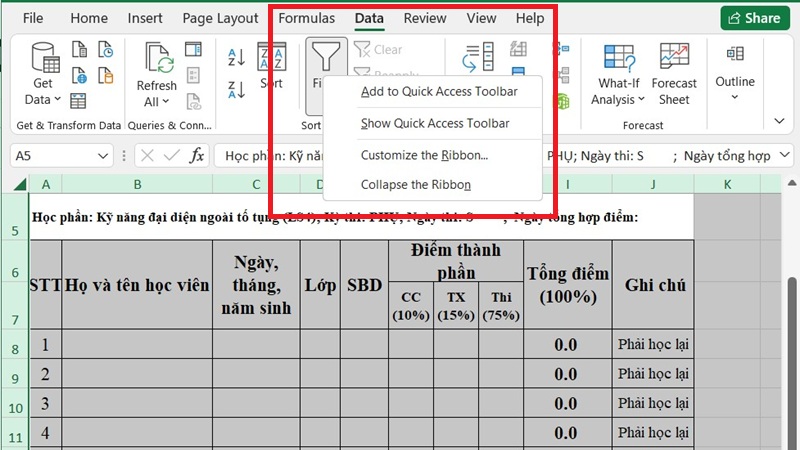Click the Select All corner triangle
Viewport: 800px width, 450px height.
tap(19, 184)
